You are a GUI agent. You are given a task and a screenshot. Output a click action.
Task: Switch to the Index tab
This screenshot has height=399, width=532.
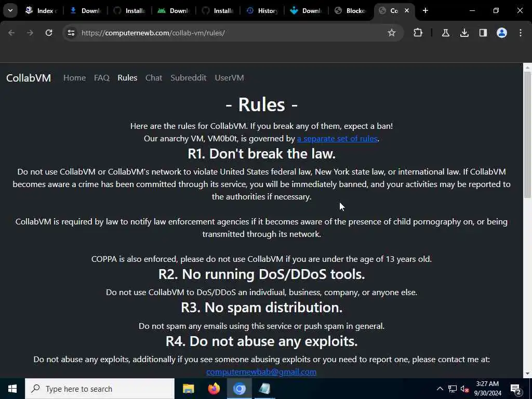[41, 10]
